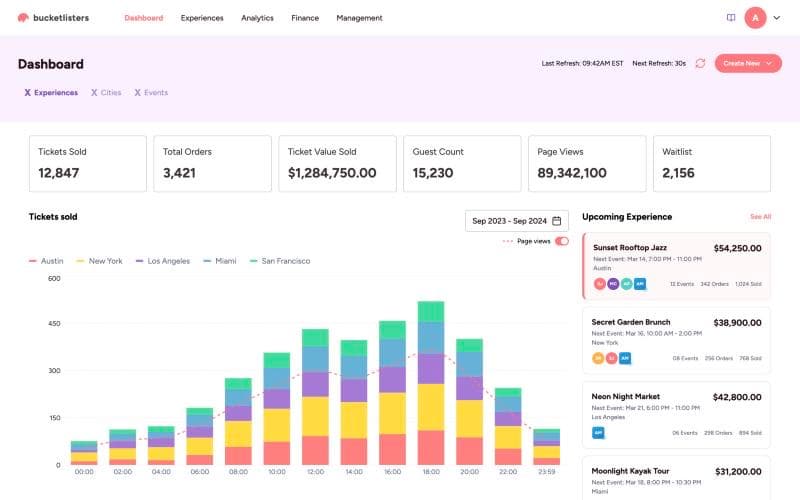Click the 12:00 chart bar
This screenshot has width=800, height=500.
point(315,397)
